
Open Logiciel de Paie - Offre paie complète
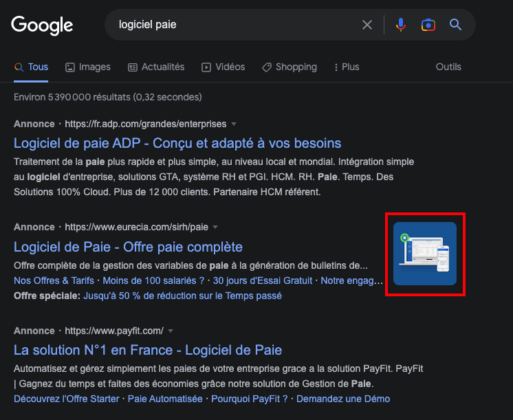tap(128, 247)
